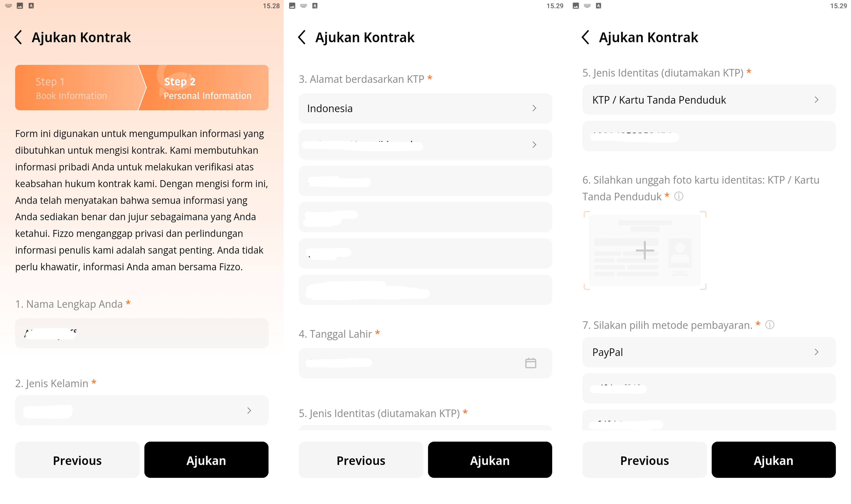Expand the province selector below Indonesia

[x=425, y=145]
